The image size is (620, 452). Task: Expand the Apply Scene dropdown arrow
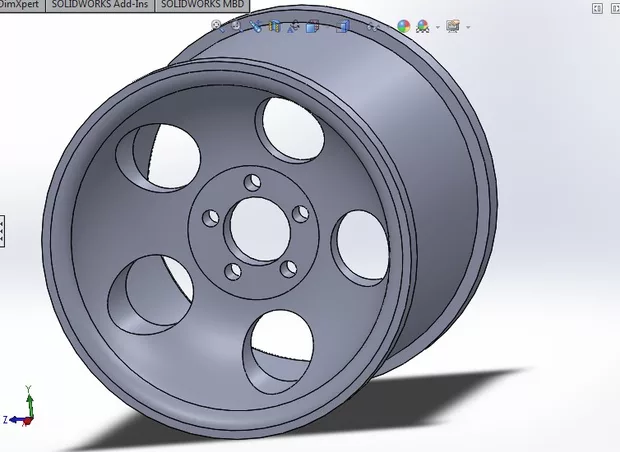click(x=437, y=27)
